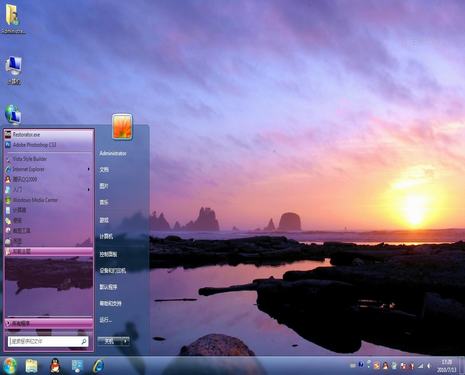Open the Administrator user folder link
The width and height of the screenshot is (465, 375).
(113, 154)
